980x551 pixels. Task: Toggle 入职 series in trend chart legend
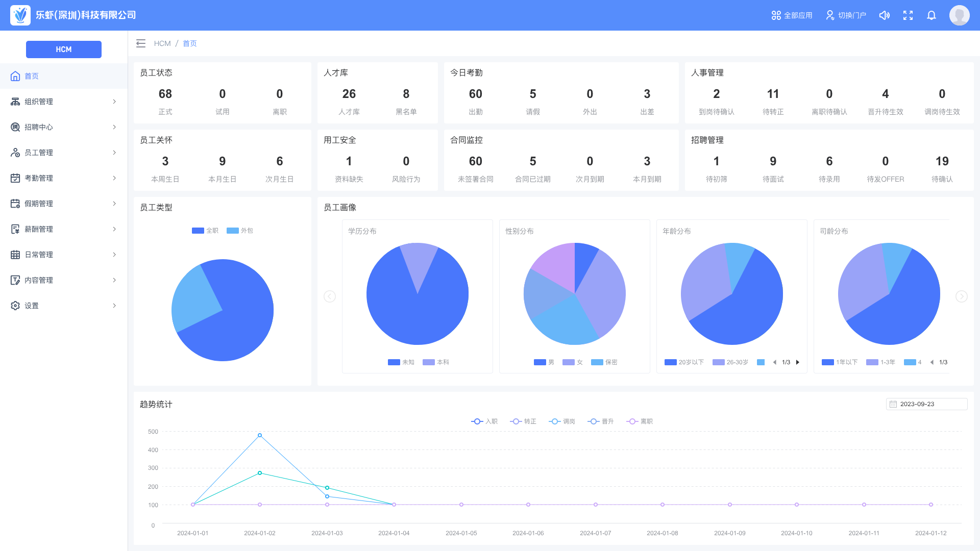pos(484,421)
